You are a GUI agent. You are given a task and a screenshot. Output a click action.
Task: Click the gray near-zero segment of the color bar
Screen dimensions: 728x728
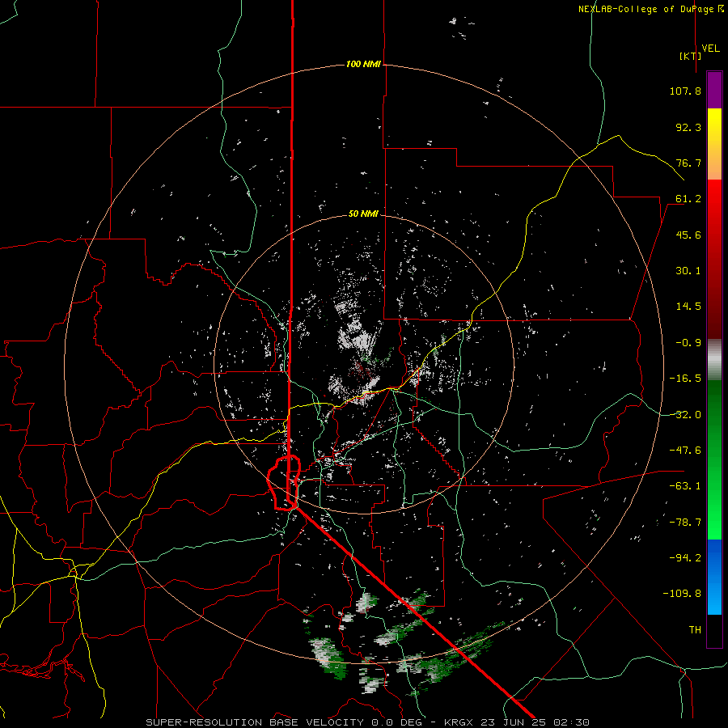[714, 360]
